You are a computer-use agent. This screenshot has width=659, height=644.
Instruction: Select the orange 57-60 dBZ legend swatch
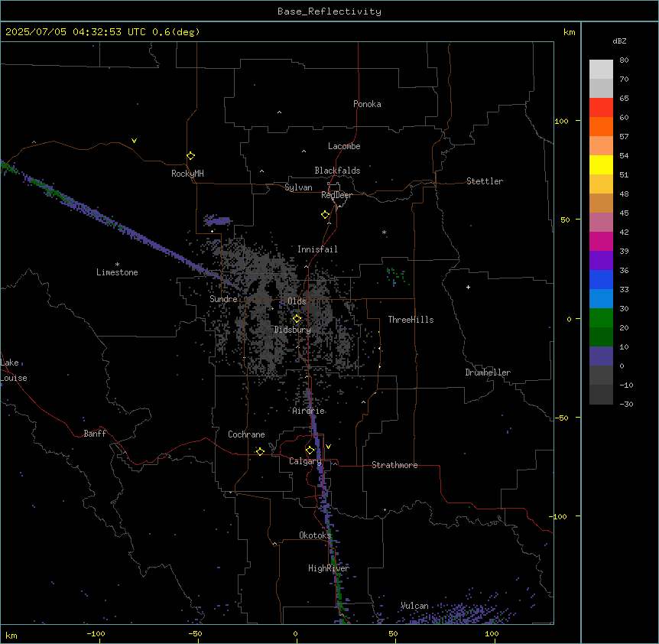point(601,126)
